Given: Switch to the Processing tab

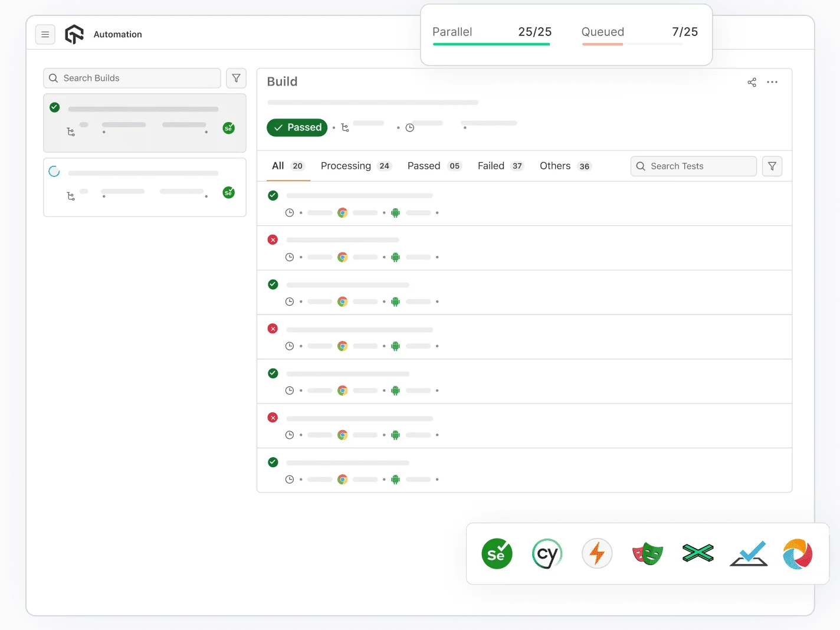Looking at the screenshot, I should coord(346,166).
